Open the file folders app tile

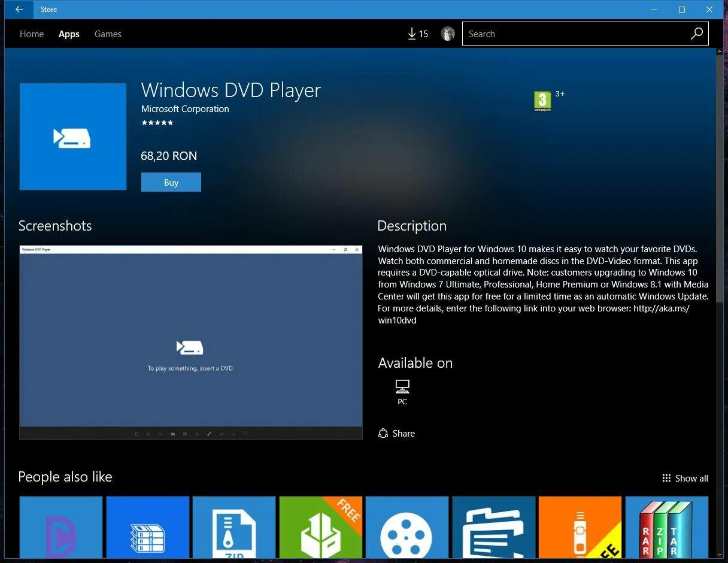click(494, 527)
